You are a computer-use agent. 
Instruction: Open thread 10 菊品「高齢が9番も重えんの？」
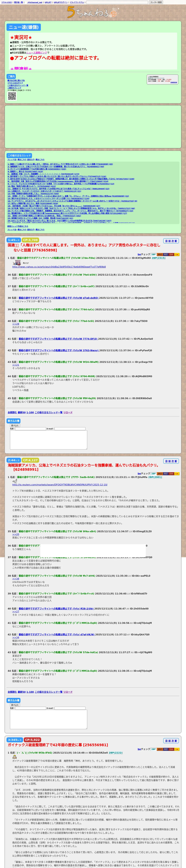pos(32,186)
